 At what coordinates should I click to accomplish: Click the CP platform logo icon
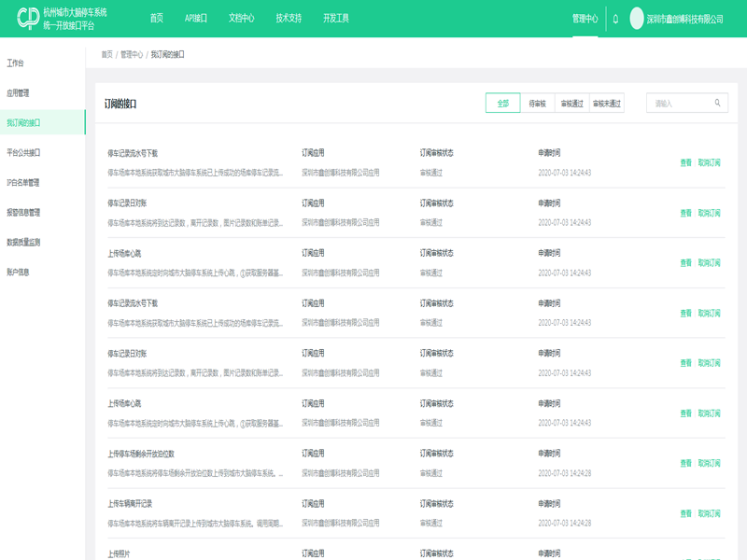click(27, 19)
